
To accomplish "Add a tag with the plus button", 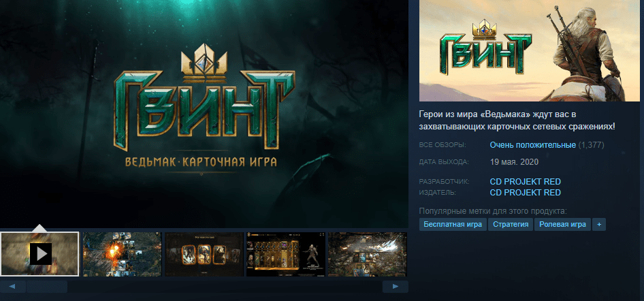I will (x=599, y=225).
